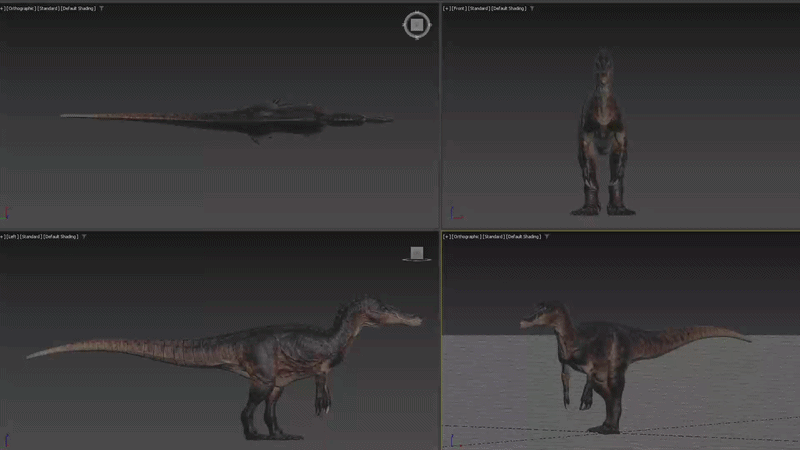The width and height of the screenshot is (800, 450).
Task: Click the axis tripod in the Left viewport
Action: coord(7,438)
